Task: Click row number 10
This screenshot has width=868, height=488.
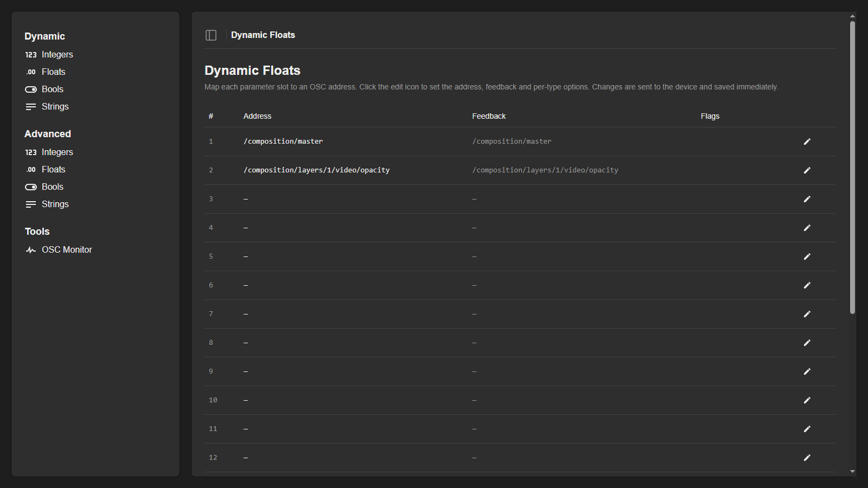Action: 213,400
